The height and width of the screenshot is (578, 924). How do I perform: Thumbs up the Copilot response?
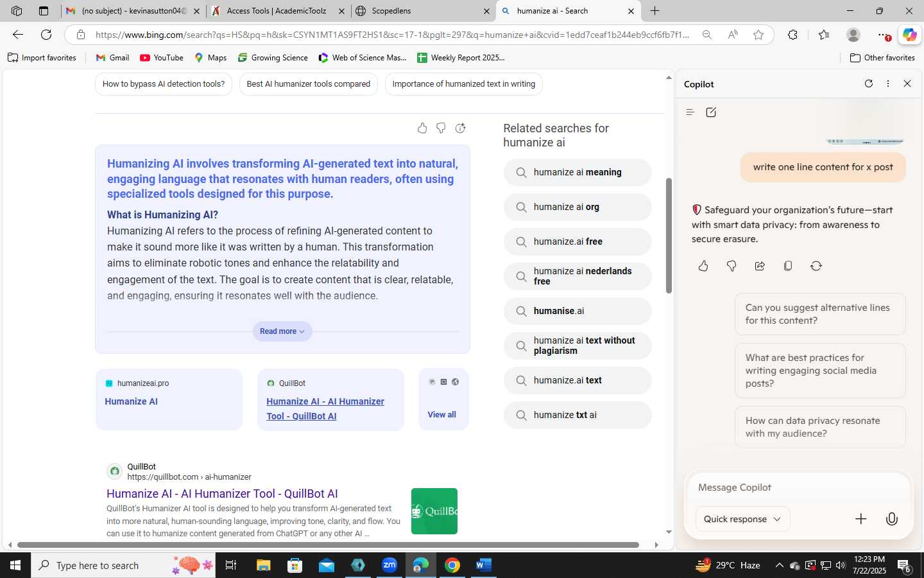click(703, 266)
